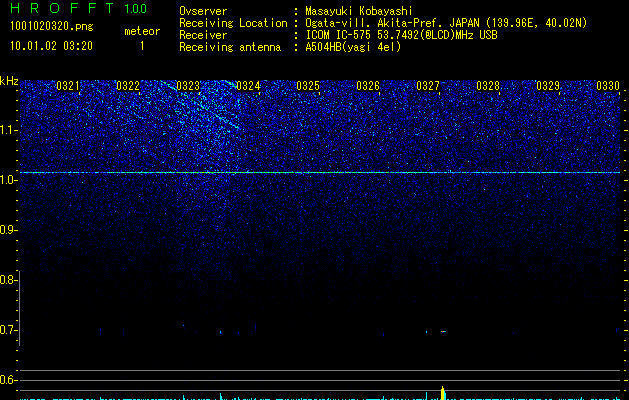Click the meteor count label
The width and height of the screenshot is (629, 400).
click(x=142, y=31)
